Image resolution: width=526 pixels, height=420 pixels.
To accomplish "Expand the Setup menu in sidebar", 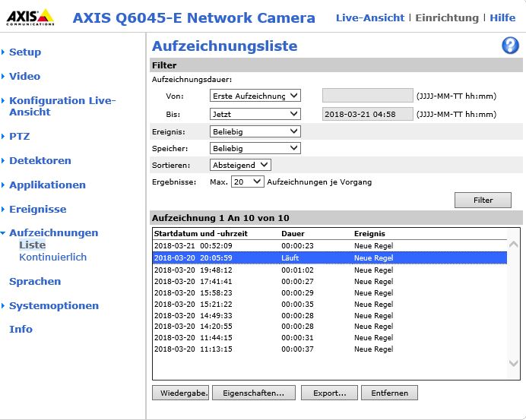I will point(25,52).
